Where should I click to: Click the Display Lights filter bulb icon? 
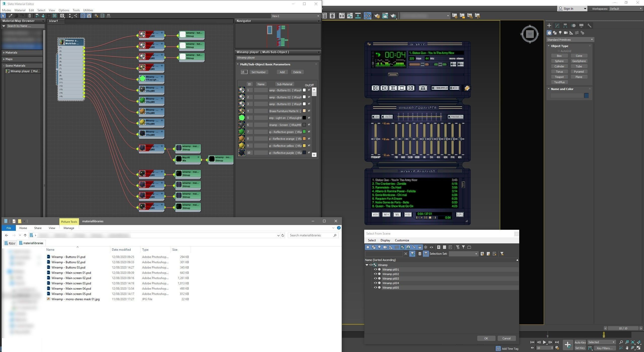coord(379,247)
